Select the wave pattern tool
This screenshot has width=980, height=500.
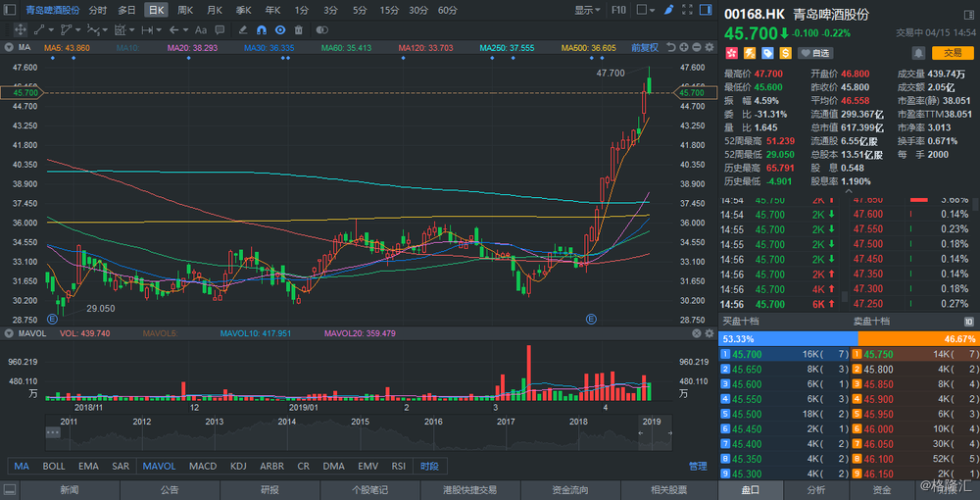(93, 29)
